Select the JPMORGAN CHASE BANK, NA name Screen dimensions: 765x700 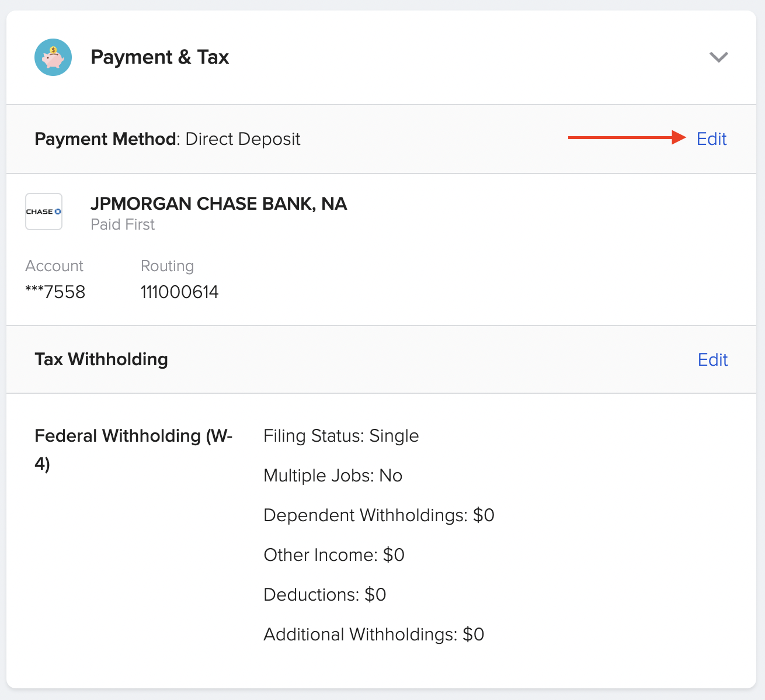point(219,204)
